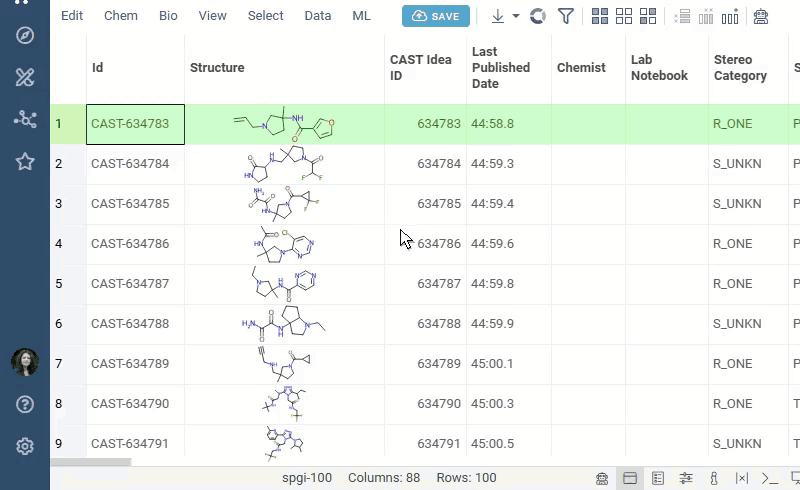The image size is (800, 490).
Task: Click the robot icon in status bar
Action: pyautogui.click(x=602, y=478)
